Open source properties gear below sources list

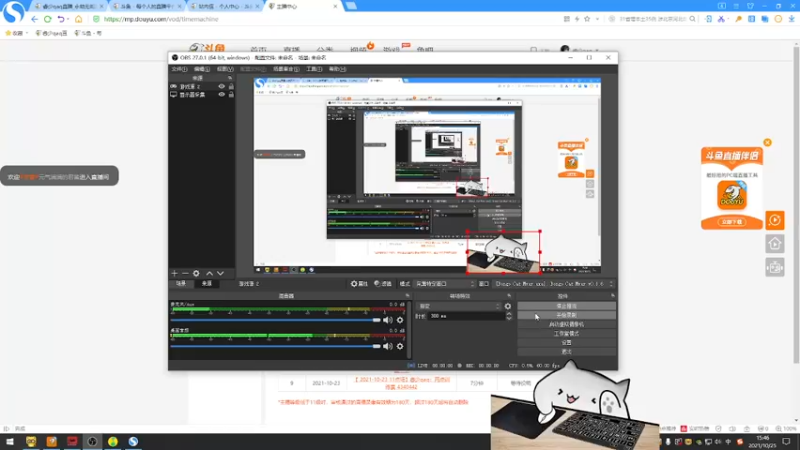pos(196,273)
